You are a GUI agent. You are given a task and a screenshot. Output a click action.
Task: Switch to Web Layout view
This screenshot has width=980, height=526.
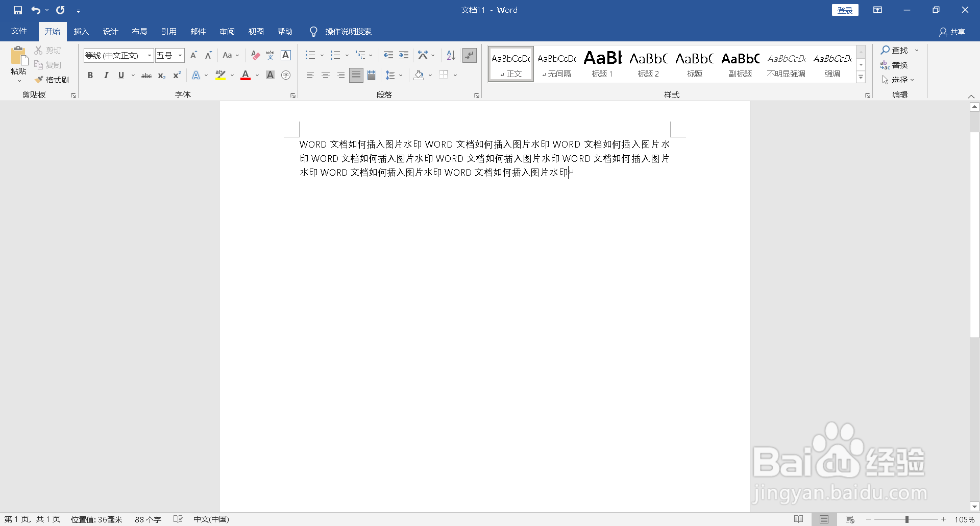[850, 519]
